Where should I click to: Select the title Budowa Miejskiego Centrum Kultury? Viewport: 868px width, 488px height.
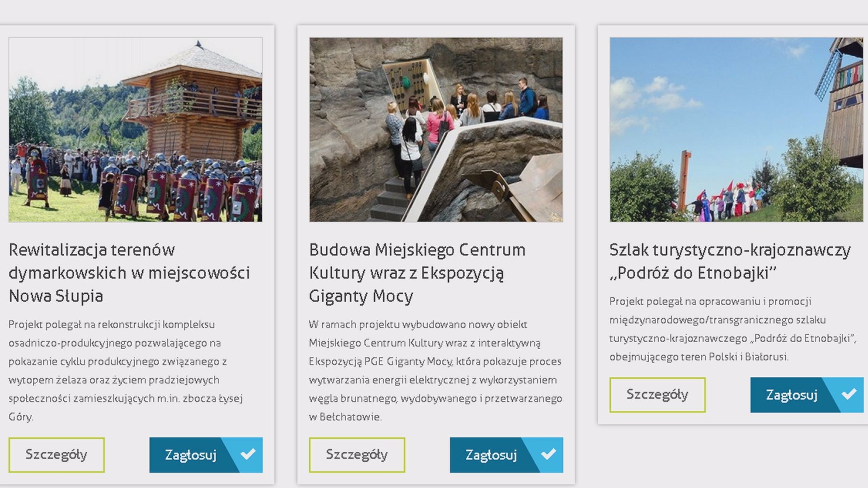coord(417,273)
